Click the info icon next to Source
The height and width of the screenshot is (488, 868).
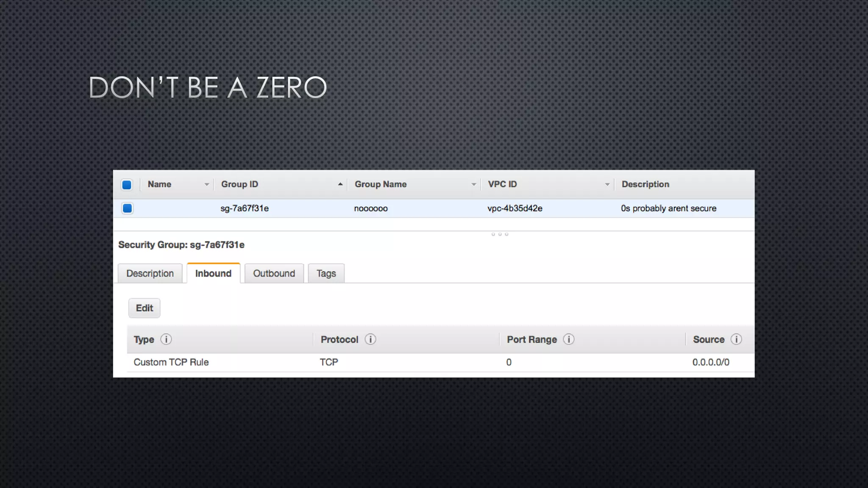click(x=736, y=339)
